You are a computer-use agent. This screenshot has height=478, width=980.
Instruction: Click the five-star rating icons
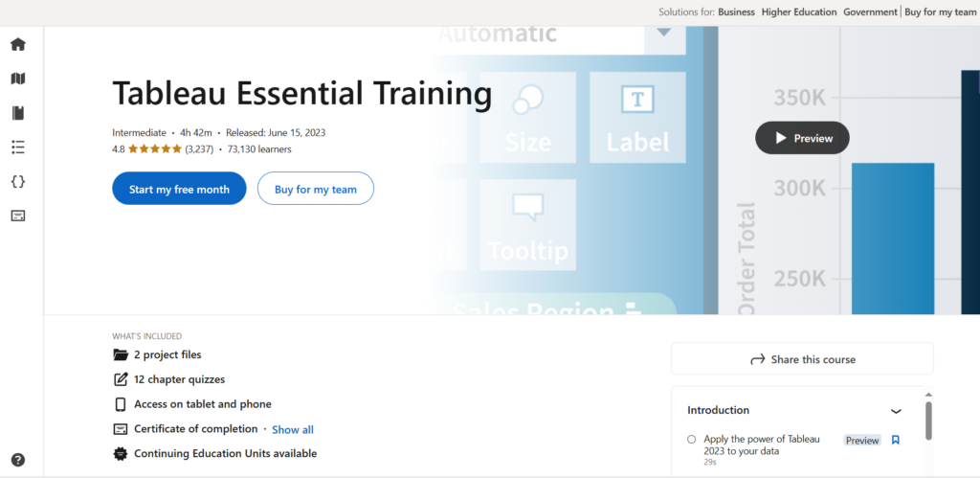(x=155, y=148)
